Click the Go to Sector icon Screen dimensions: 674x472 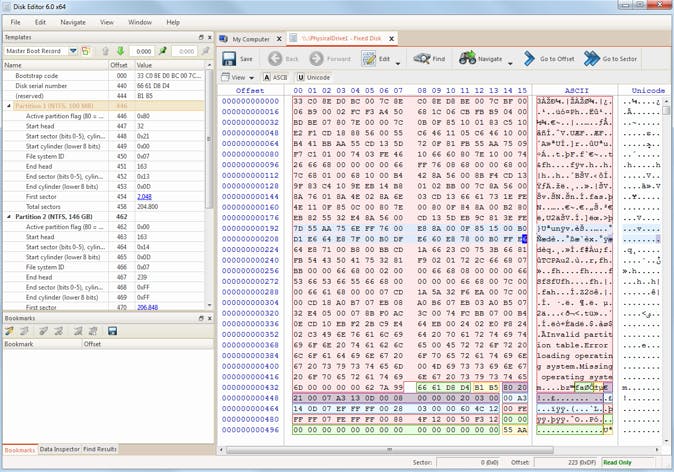(x=592, y=59)
